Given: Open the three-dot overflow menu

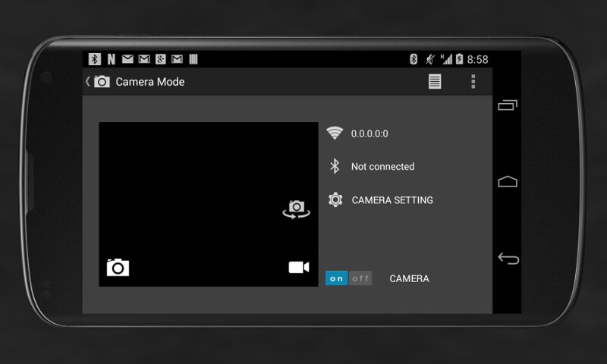Looking at the screenshot, I should click(x=473, y=82).
